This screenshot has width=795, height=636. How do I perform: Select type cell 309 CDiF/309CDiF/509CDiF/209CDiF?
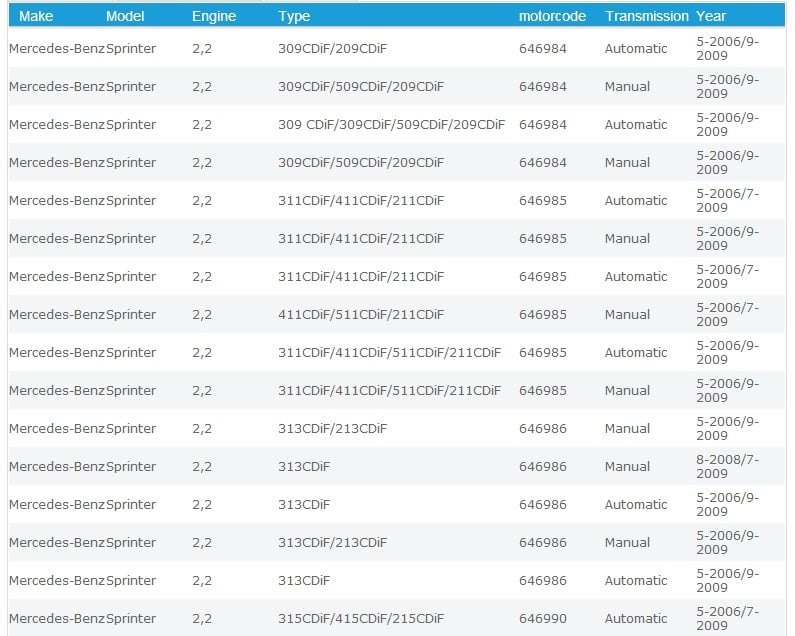coord(391,125)
